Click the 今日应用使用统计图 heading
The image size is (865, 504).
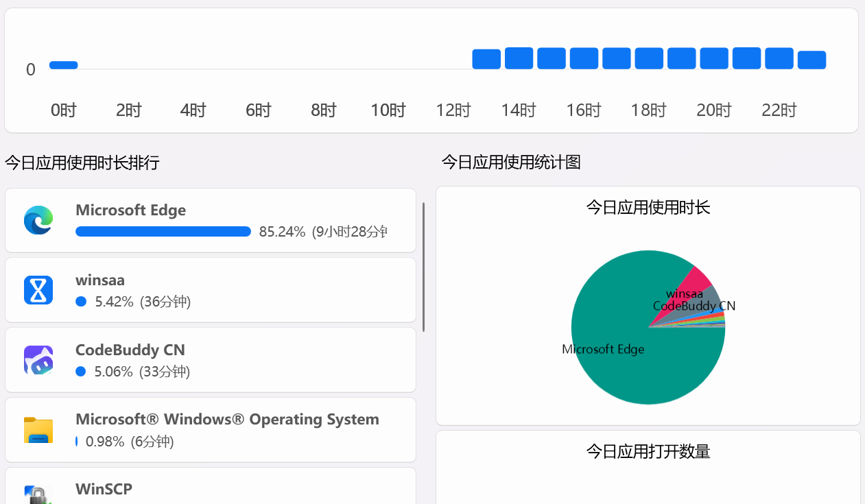pyautogui.click(x=510, y=163)
